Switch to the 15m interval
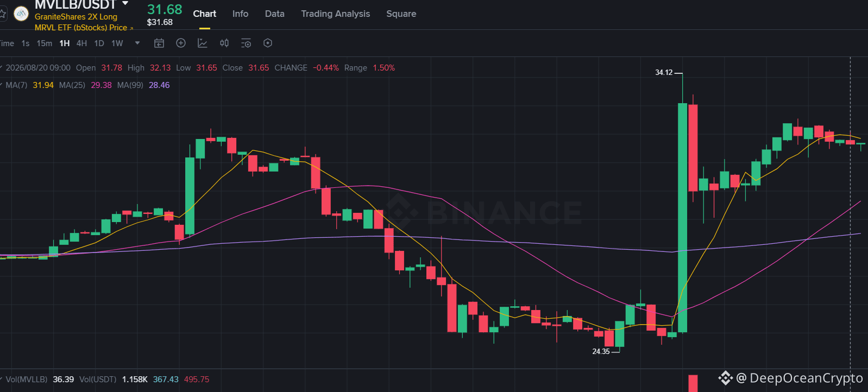 pos(45,43)
